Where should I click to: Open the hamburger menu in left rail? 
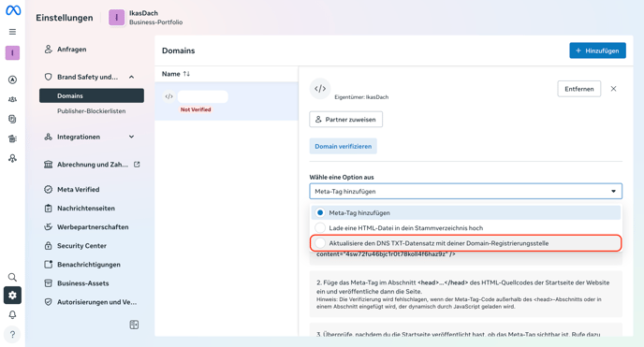tap(13, 32)
